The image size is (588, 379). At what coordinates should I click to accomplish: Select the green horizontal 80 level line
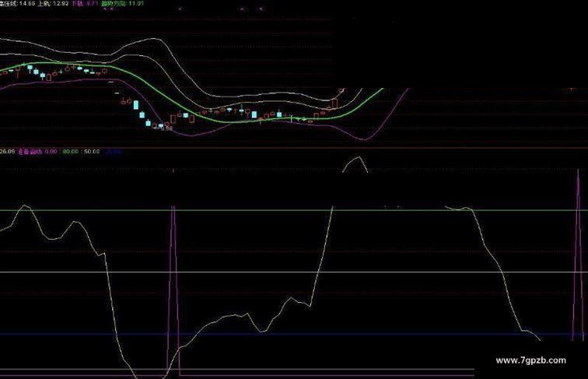294,210
